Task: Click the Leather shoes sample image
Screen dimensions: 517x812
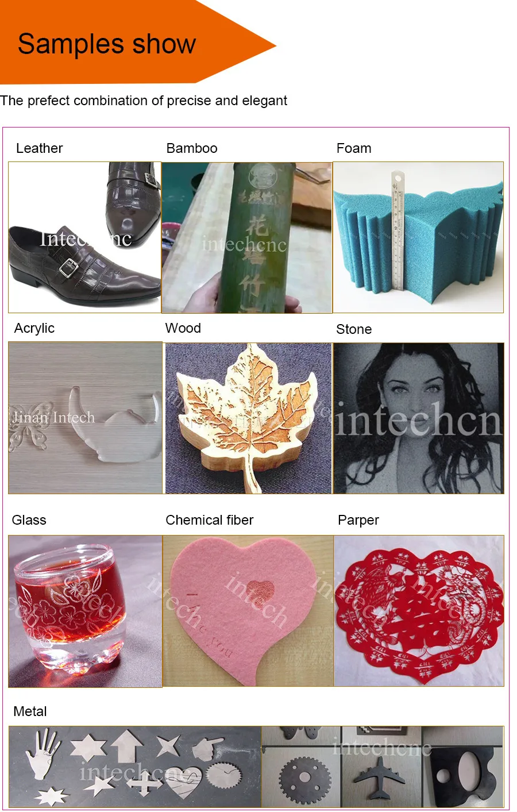Action: coord(84,237)
